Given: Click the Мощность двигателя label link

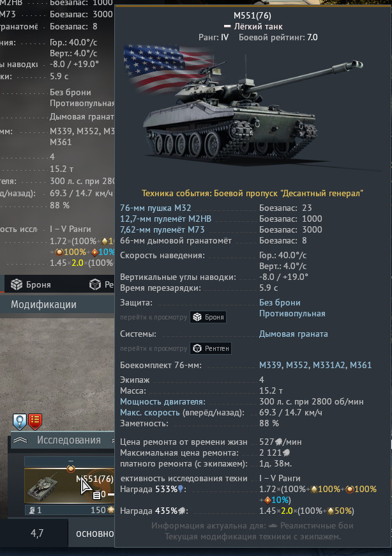Looking at the screenshot, I should (x=163, y=402).
